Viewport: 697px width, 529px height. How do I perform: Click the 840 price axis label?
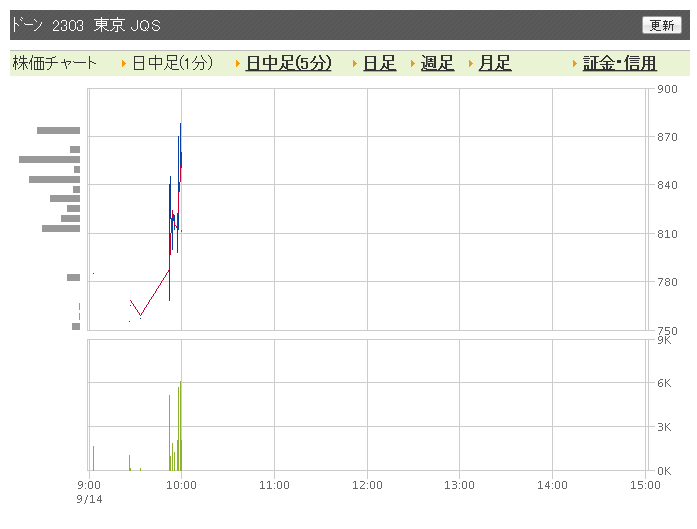667,185
